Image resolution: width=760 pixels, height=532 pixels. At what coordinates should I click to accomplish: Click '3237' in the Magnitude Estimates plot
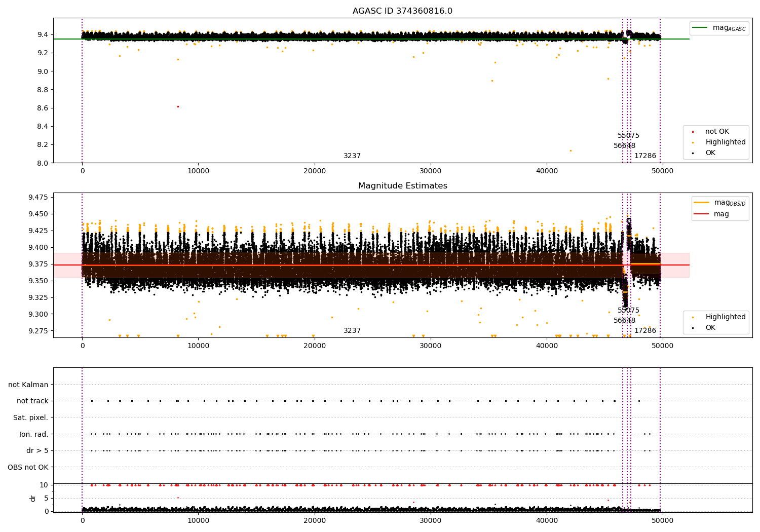click(x=352, y=331)
